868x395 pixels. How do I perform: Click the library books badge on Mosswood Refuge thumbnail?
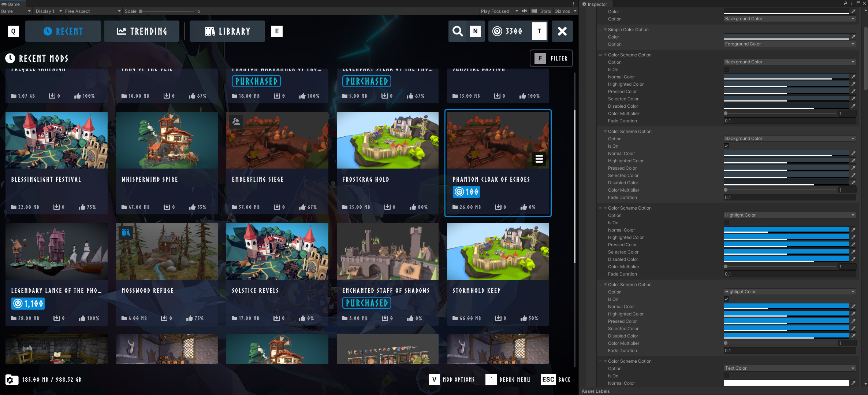click(x=126, y=233)
